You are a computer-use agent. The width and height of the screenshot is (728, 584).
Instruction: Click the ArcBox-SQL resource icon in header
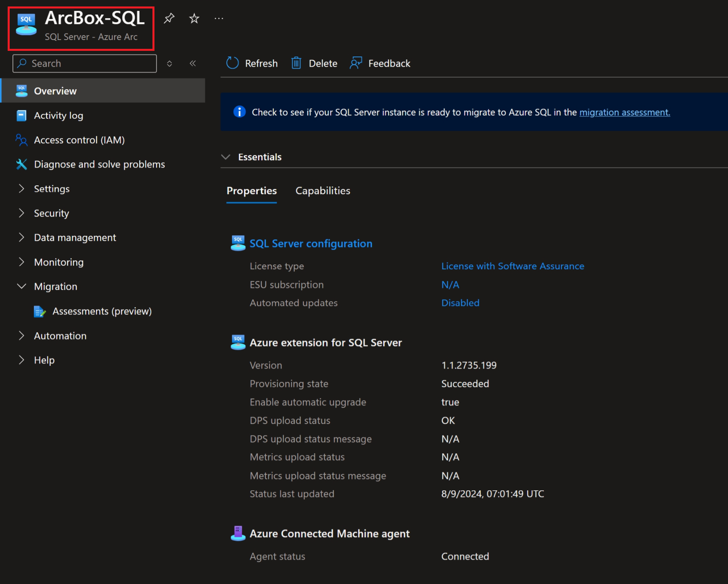[26, 24]
